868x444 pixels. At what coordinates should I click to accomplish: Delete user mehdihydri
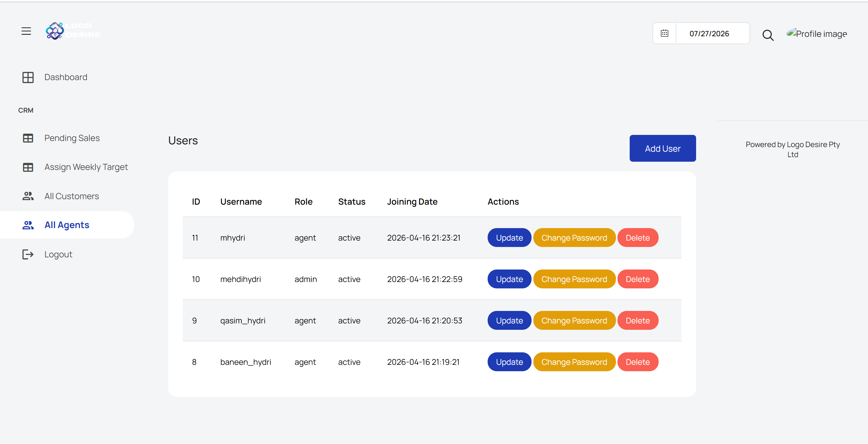(x=638, y=279)
